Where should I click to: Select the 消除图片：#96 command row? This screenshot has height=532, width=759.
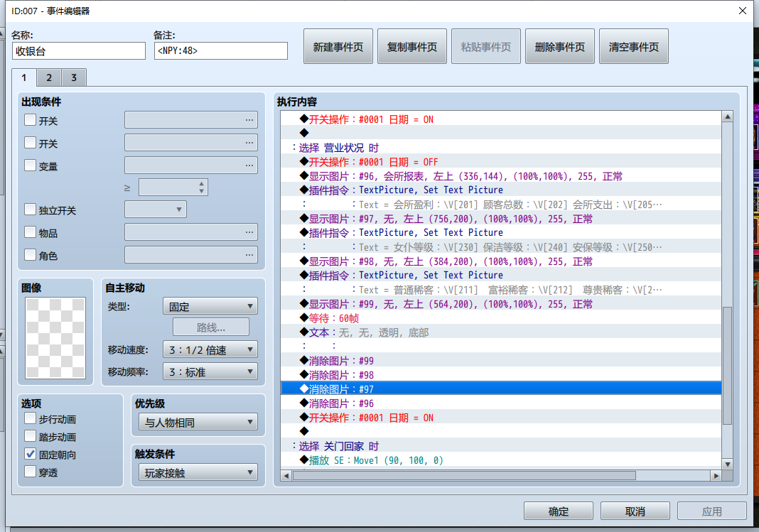(x=501, y=403)
